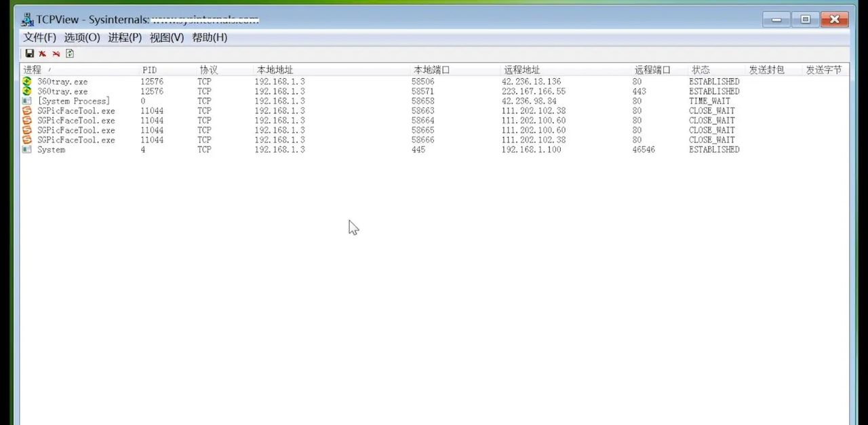Click SGPicFaceTool.exe icon for port 58664 row
This screenshot has height=425, width=868.
pos(26,120)
